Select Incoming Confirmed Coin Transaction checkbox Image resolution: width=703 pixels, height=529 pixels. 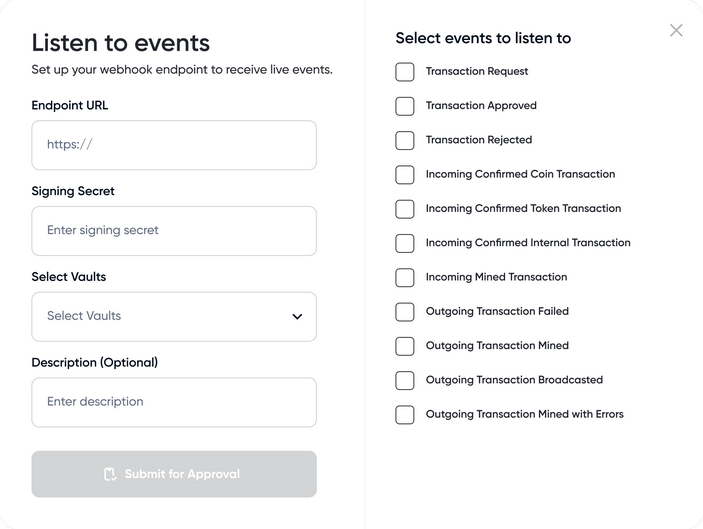(405, 175)
